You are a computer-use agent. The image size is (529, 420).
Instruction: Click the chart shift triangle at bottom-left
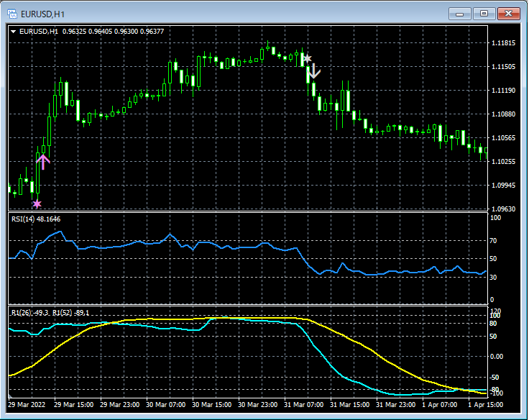coord(11,396)
